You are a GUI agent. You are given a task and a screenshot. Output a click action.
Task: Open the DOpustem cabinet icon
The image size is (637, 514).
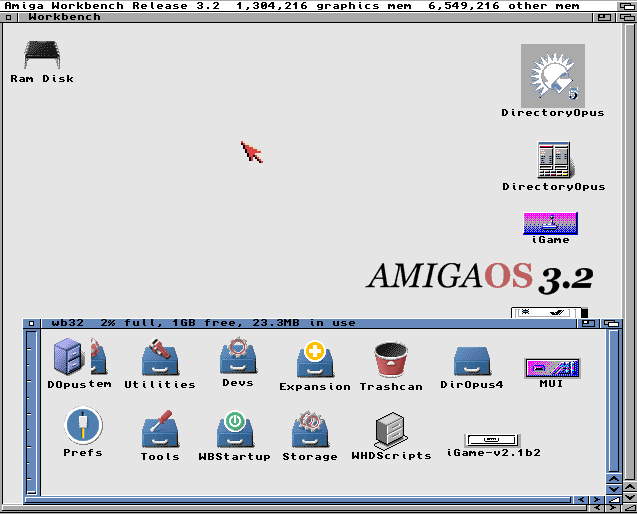(x=79, y=357)
